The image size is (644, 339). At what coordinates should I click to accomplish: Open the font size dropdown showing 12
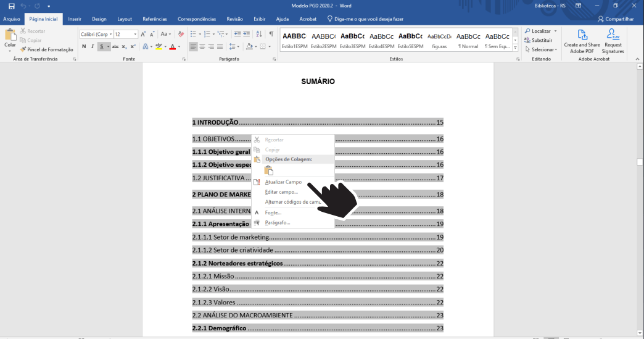point(126,34)
